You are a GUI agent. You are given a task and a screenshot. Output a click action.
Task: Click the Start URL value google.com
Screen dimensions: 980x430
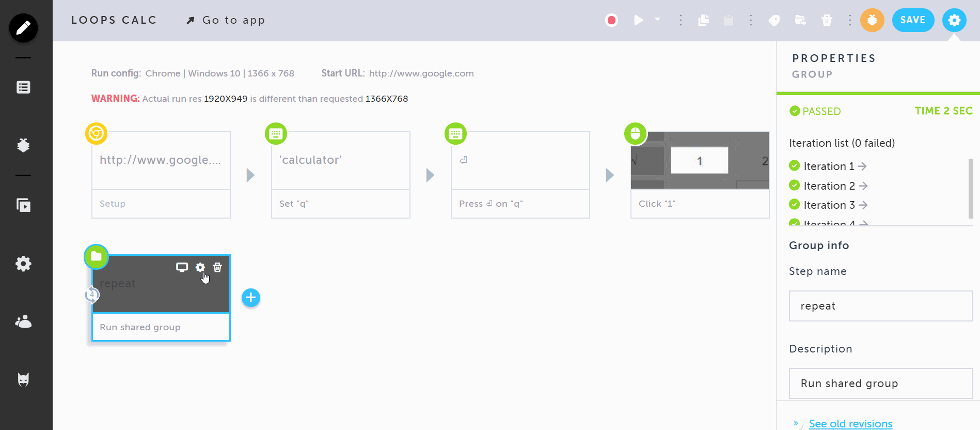pos(421,73)
